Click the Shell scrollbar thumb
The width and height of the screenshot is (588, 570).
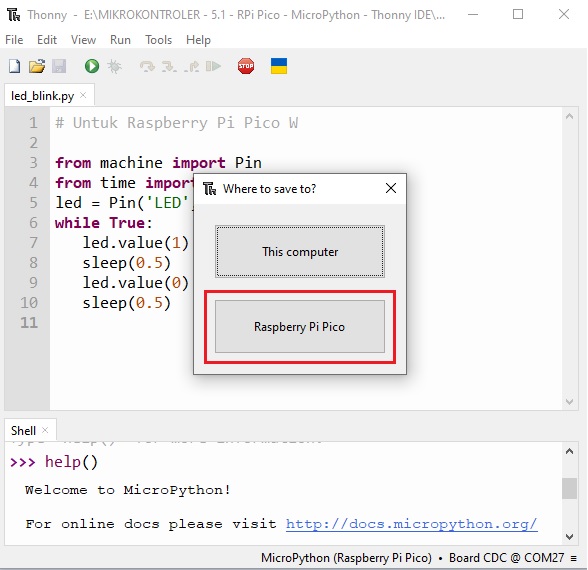coord(570,488)
